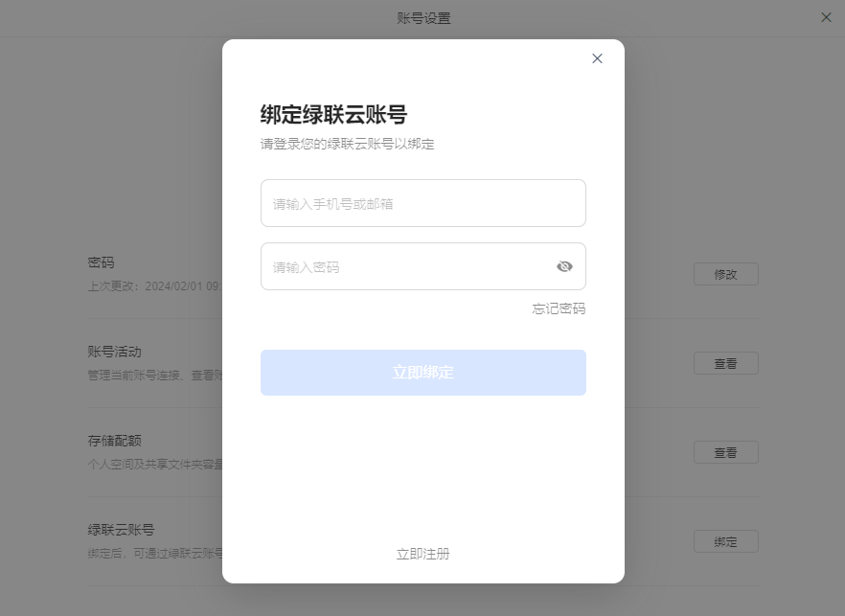Click 查看 button for 账号活动
Image resolution: width=845 pixels, height=616 pixels.
click(726, 363)
